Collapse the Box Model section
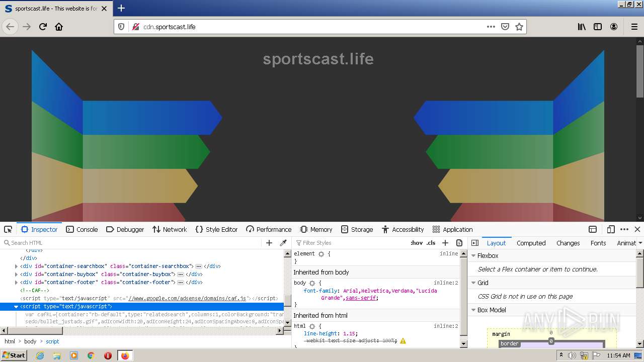The width and height of the screenshot is (644, 362). [x=473, y=310]
